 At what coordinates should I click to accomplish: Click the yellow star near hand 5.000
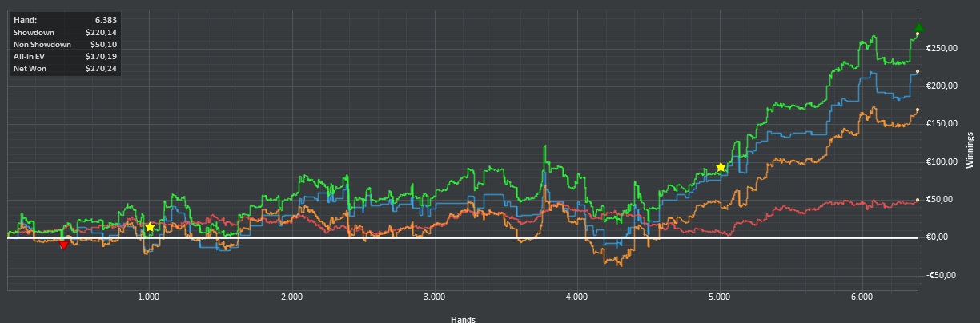tap(721, 167)
